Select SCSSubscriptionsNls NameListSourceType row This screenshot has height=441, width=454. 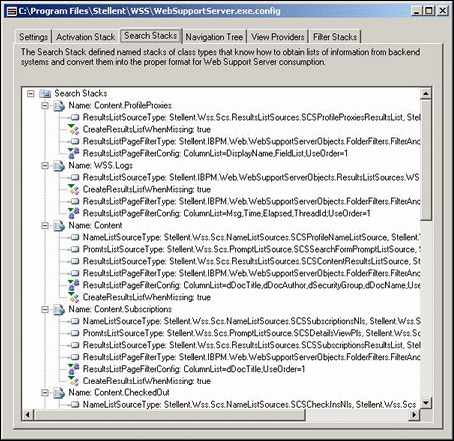251,321
